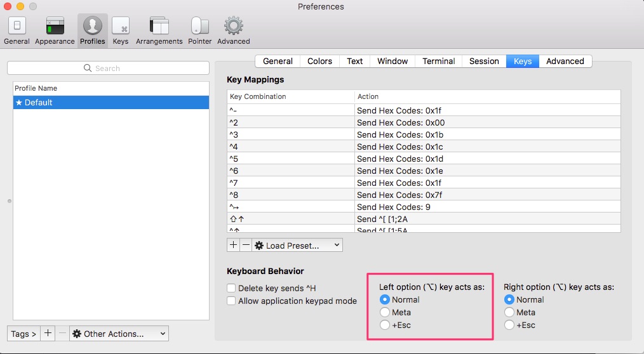
Task: Open the Keys toolbar icon with command symbol
Action: point(120,30)
